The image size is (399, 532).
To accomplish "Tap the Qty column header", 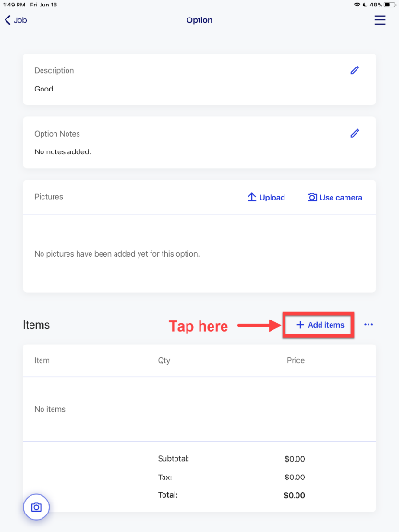I will click(163, 360).
